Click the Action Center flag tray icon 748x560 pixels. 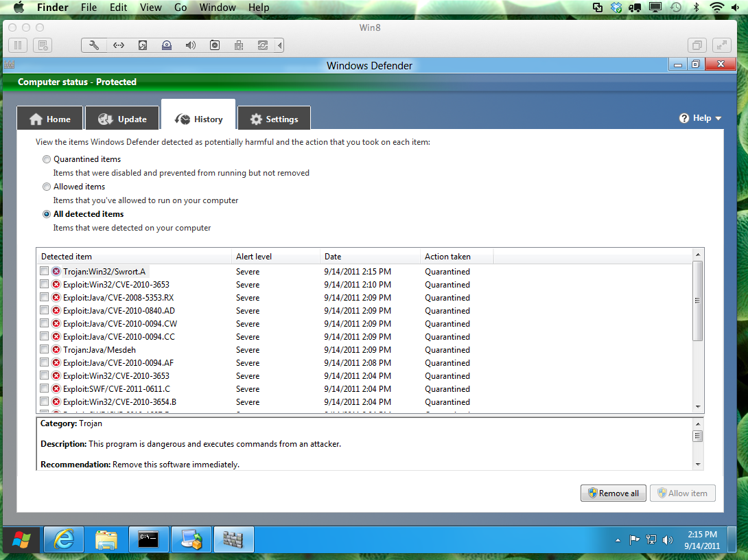coord(634,540)
